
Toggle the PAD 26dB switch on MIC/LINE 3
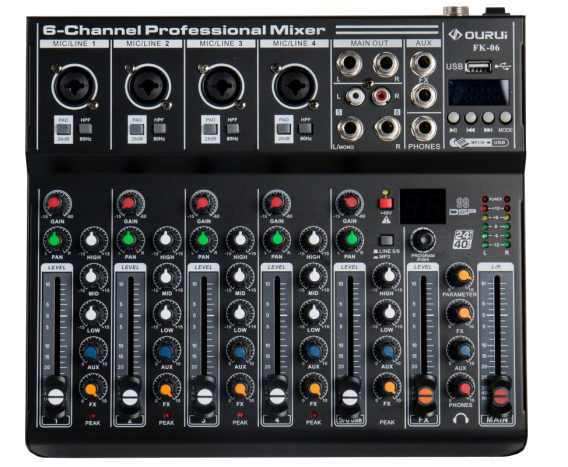pos(210,129)
